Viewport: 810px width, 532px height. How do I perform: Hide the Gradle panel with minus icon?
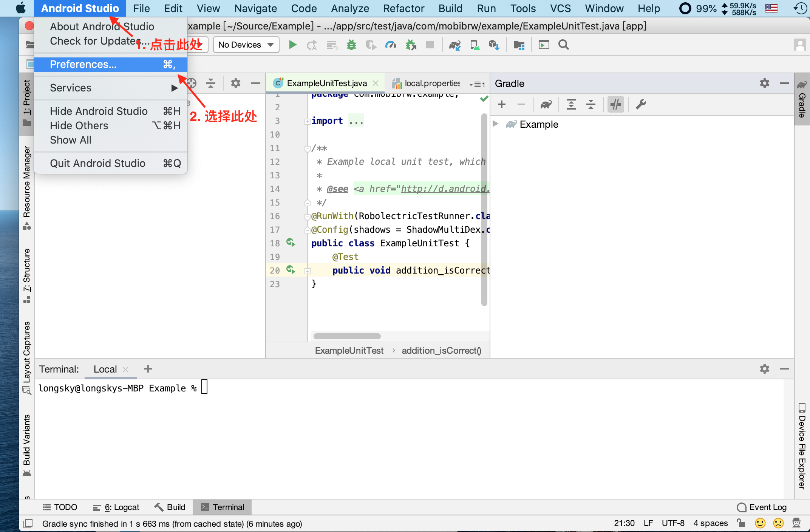[784, 83]
